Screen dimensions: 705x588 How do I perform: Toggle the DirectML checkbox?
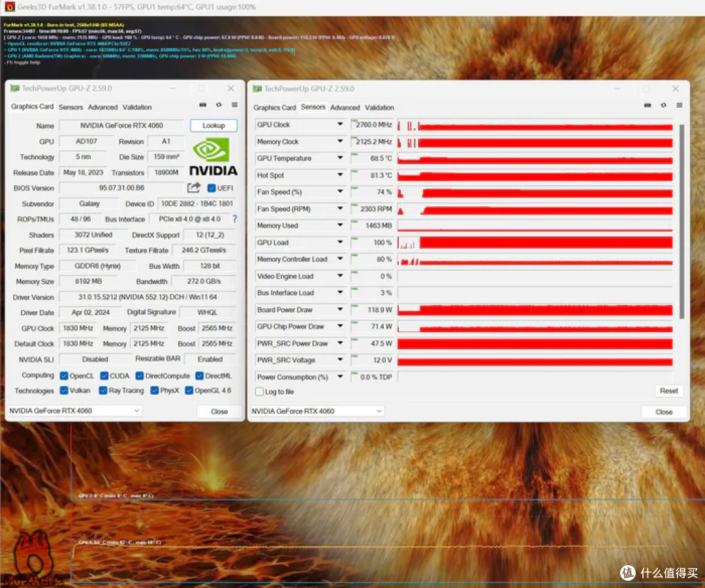click(x=200, y=376)
